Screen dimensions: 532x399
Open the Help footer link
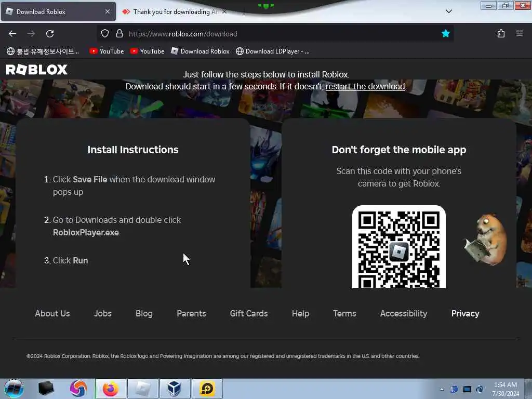[x=300, y=313]
